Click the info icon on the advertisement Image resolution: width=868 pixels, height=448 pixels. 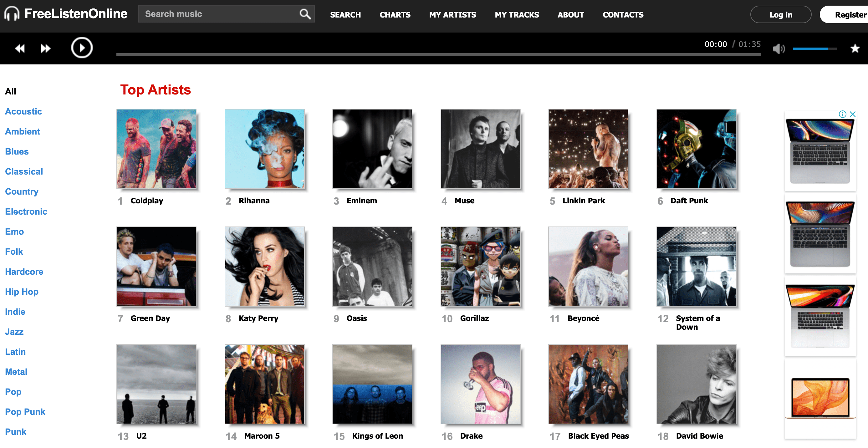(x=843, y=114)
